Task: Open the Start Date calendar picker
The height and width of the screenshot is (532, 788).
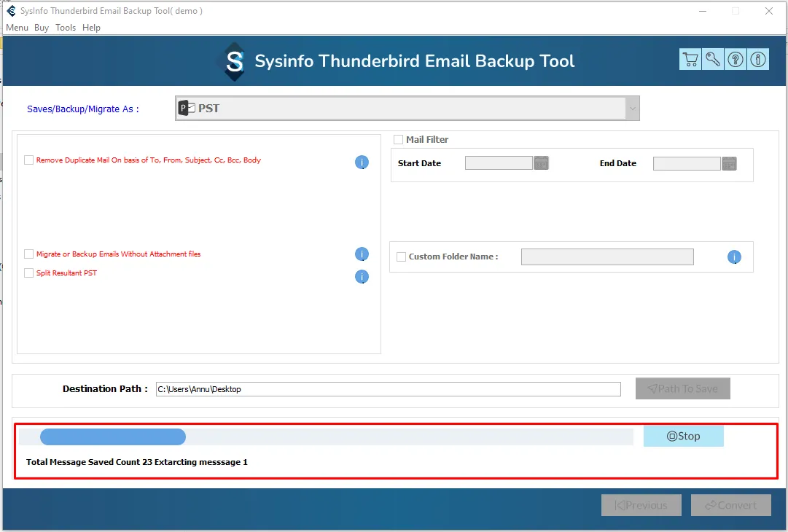Action: coord(541,163)
